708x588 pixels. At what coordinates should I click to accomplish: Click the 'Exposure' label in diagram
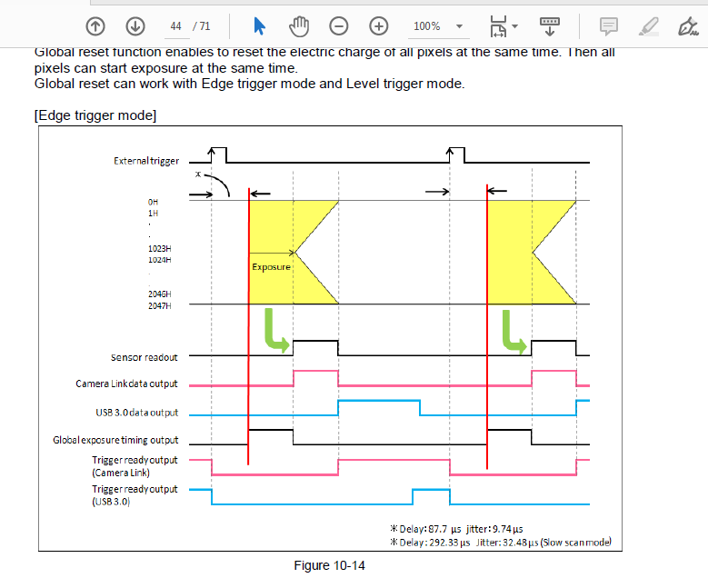tap(271, 267)
